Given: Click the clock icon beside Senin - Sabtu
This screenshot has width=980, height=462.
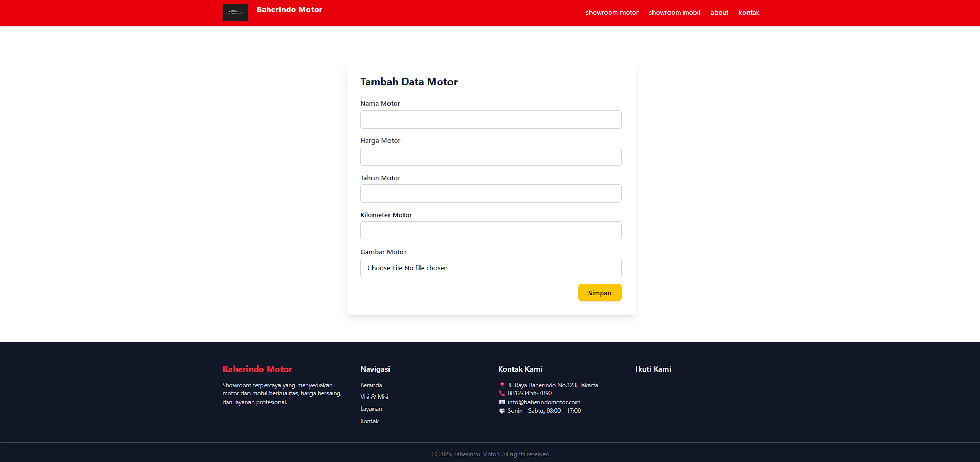Looking at the screenshot, I should pos(502,411).
